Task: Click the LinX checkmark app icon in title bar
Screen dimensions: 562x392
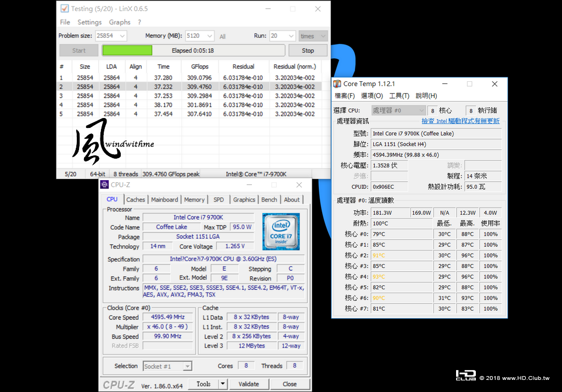Action: [65, 8]
